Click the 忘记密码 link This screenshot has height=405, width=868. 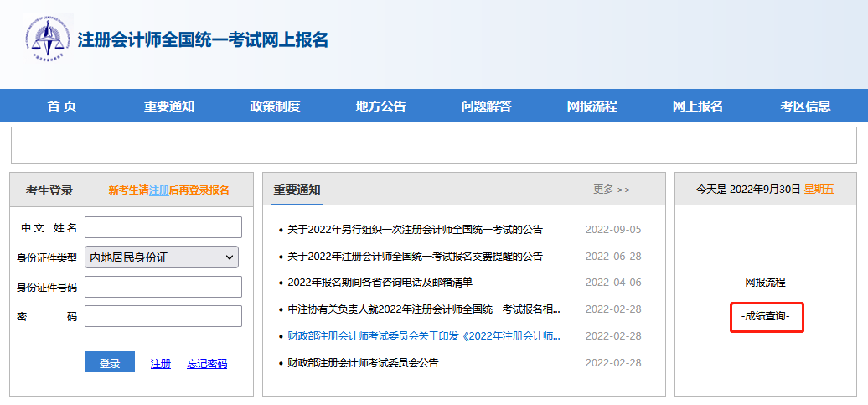click(207, 364)
